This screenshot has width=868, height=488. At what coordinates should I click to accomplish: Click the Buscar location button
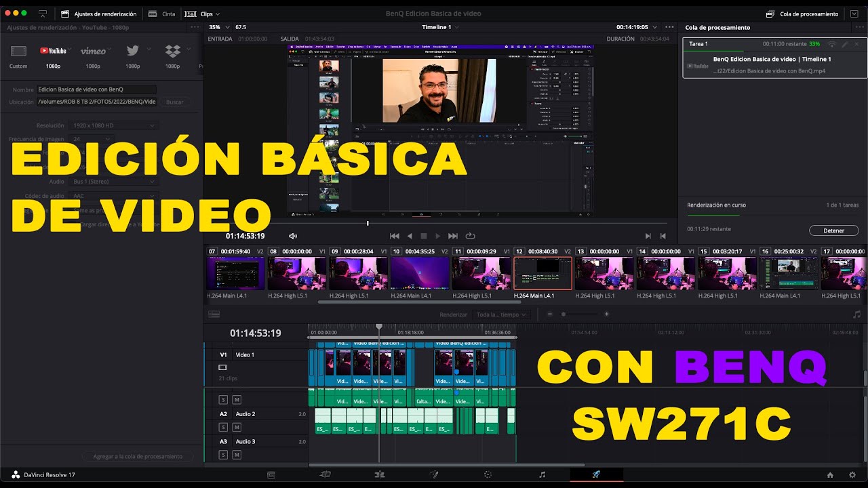click(x=175, y=102)
